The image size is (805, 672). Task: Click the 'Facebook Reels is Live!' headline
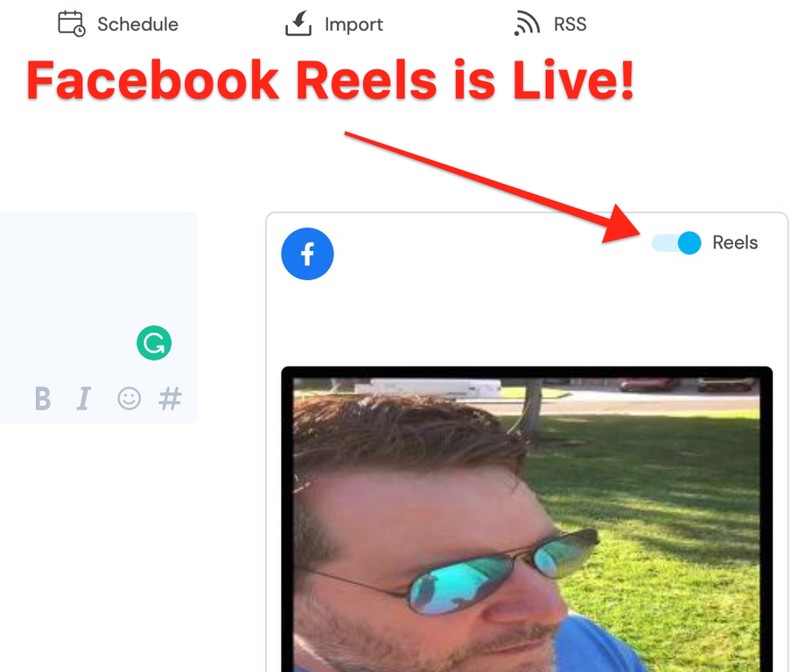[x=330, y=80]
